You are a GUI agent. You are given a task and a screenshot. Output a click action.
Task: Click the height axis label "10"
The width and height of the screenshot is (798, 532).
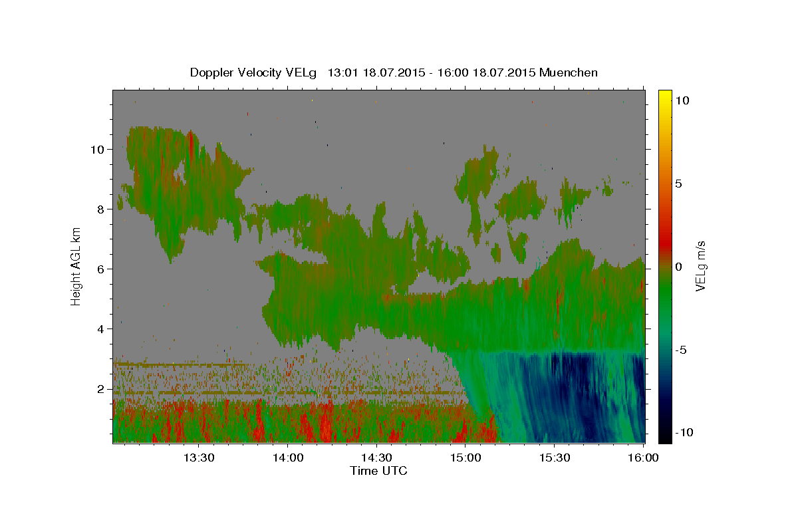(x=97, y=149)
